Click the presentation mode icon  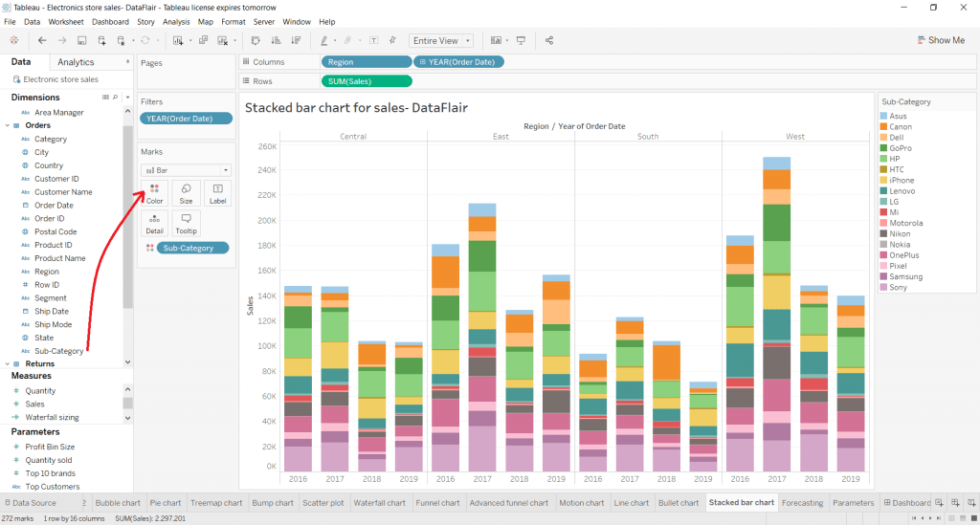(x=521, y=40)
